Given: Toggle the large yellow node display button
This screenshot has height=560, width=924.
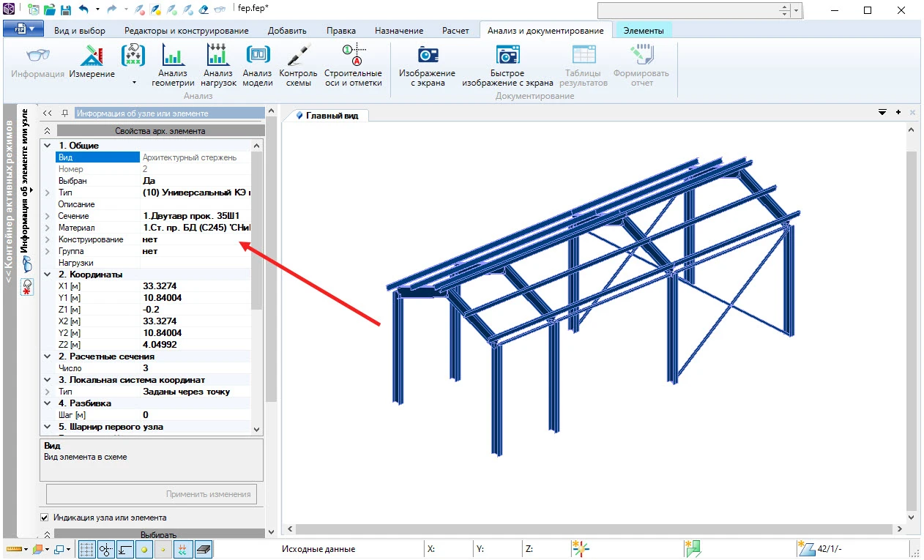Looking at the screenshot, I should (x=144, y=549).
